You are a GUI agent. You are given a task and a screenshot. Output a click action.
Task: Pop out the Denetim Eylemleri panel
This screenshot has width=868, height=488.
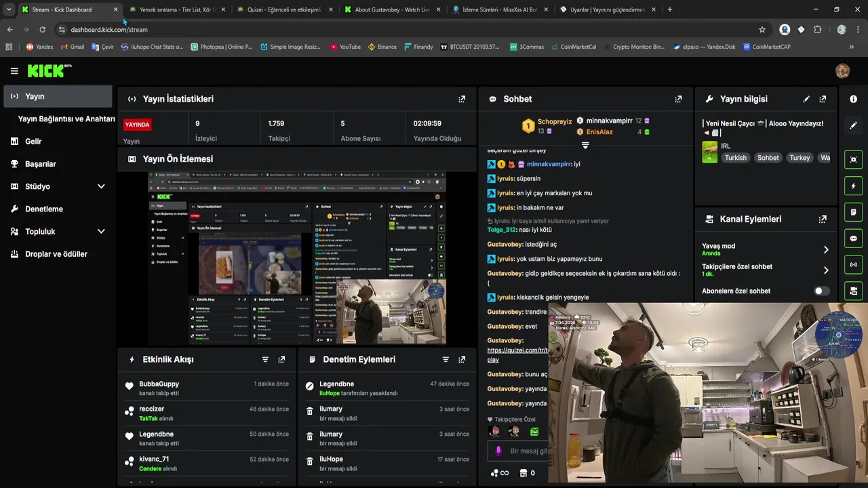pyautogui.click(x=462, y=359)
